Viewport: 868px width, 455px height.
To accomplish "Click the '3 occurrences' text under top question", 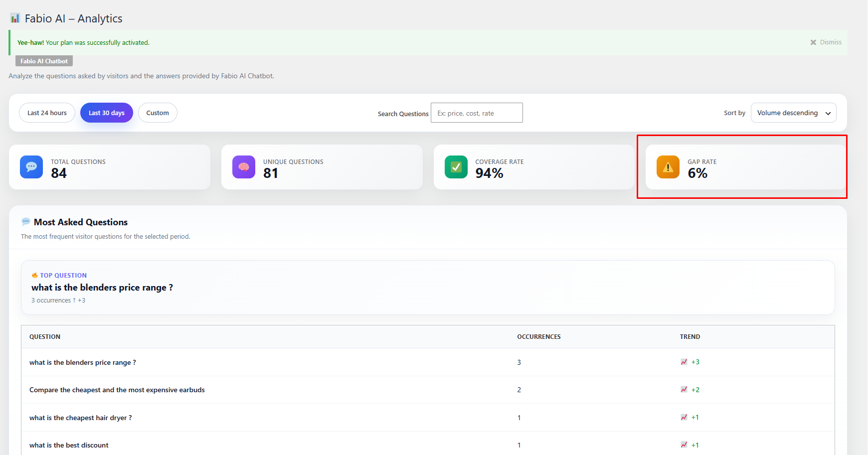I will coord(51,301).
